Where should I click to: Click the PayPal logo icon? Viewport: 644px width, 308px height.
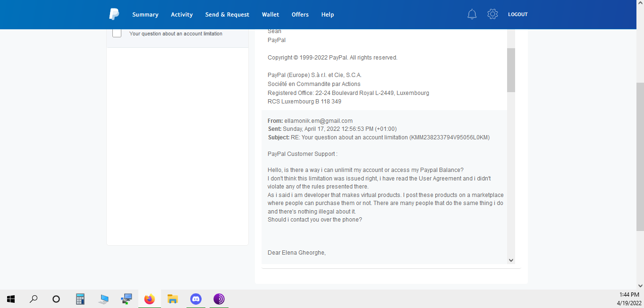114,14
